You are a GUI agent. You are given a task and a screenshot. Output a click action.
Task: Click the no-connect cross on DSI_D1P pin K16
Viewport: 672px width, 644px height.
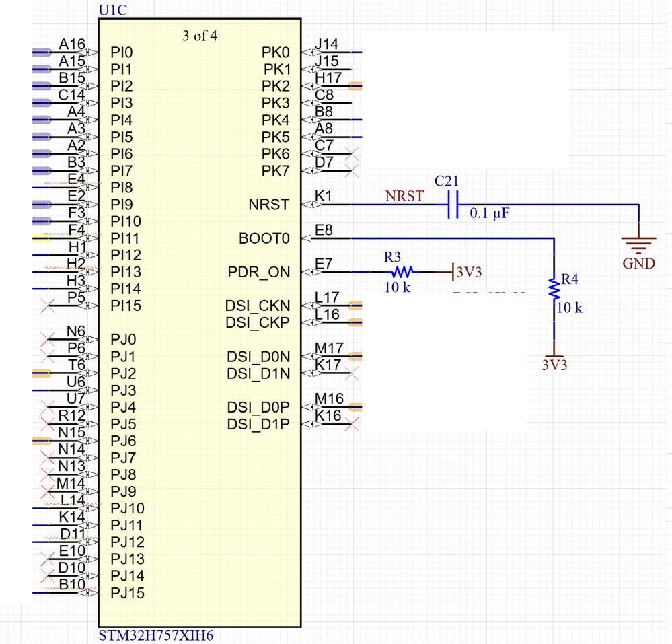click(351, 425)
